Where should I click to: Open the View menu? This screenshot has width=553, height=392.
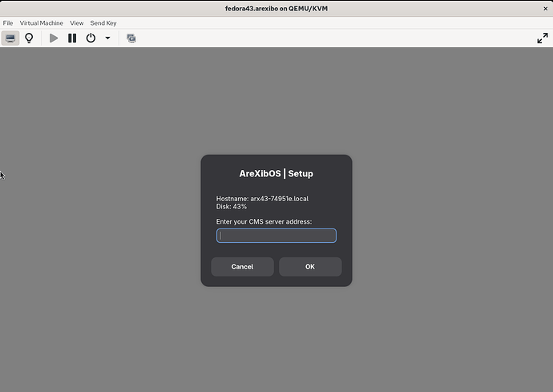76,23
